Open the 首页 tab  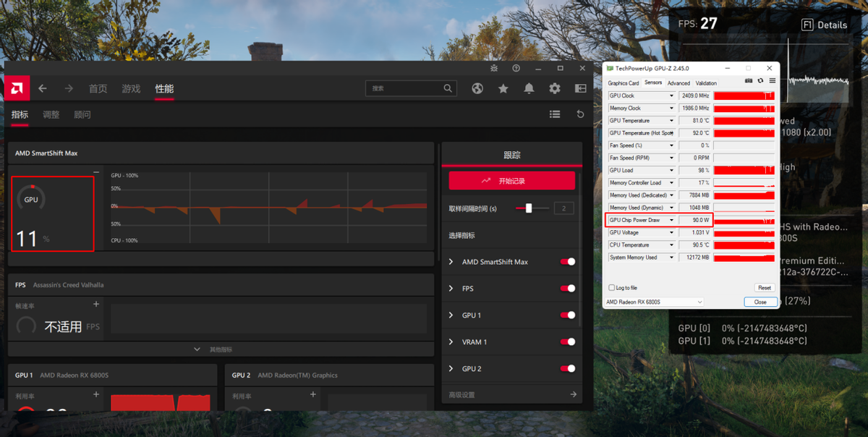pyautogui.click(x=98, y=89)
